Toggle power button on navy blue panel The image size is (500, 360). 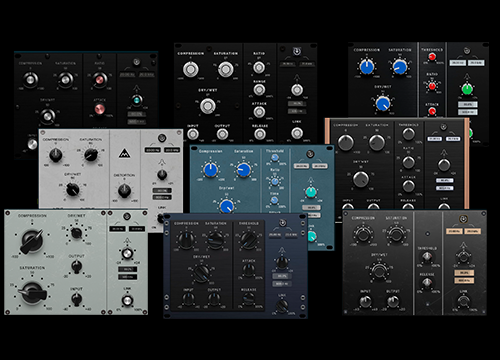tap(283, 223)
